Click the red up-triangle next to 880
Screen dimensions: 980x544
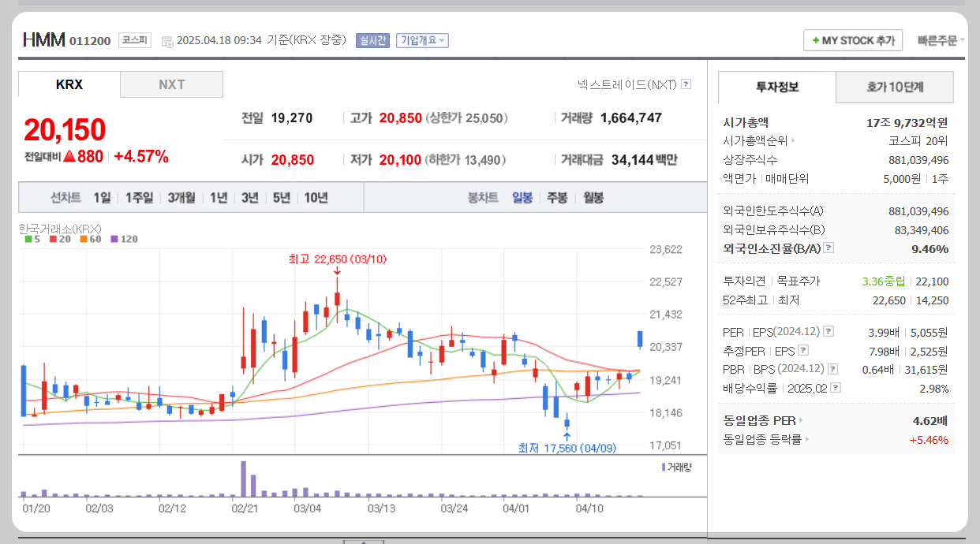[x=69, y=156]
